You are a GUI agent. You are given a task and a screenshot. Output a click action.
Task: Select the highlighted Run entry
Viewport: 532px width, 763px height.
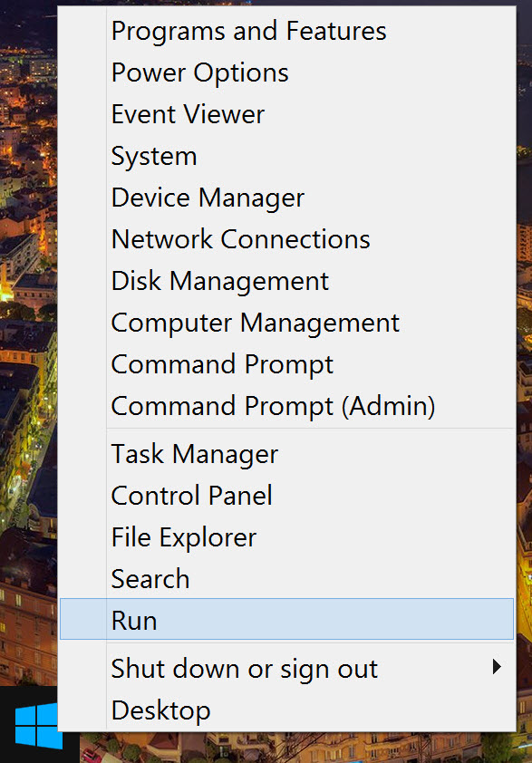[132, 620]
